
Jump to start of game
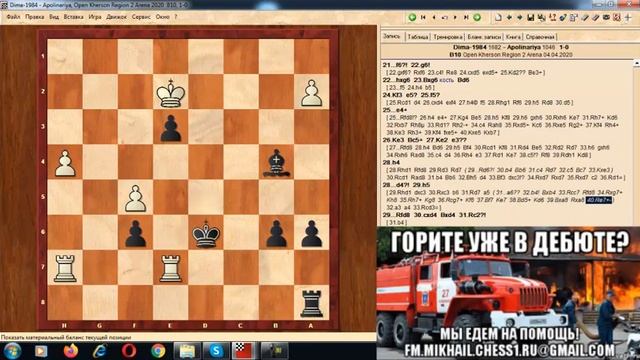click(423, 17)
